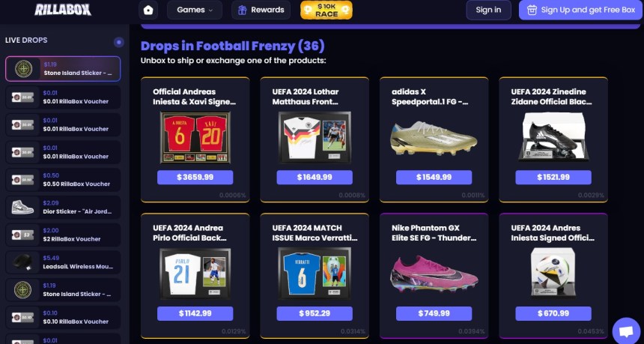The height and width of the screenshot is (344, 644).
Task: Open the Zidane signed boot thumbnail
Action: (x=553, y=136)
